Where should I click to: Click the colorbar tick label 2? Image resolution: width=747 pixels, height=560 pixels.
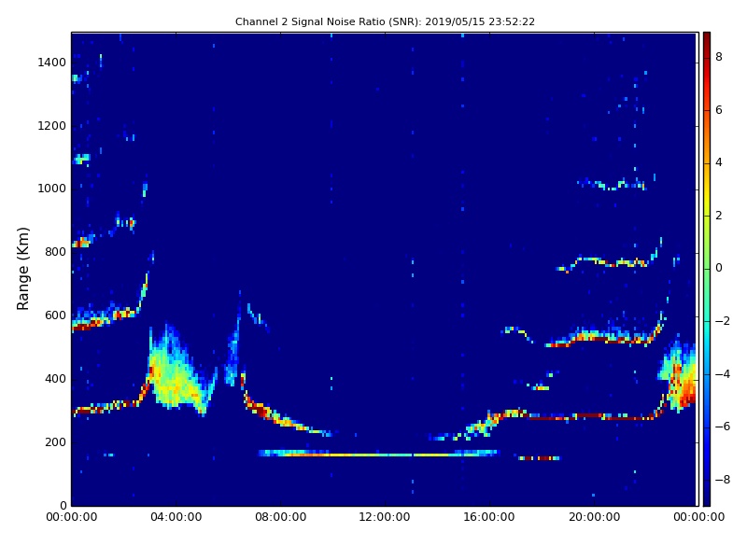point(719,216)
